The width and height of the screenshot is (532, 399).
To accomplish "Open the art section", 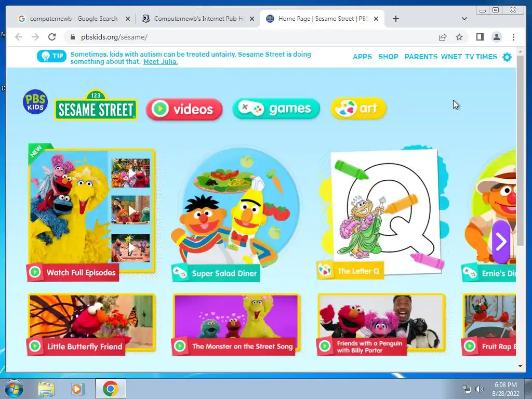I will coord(358,108).
